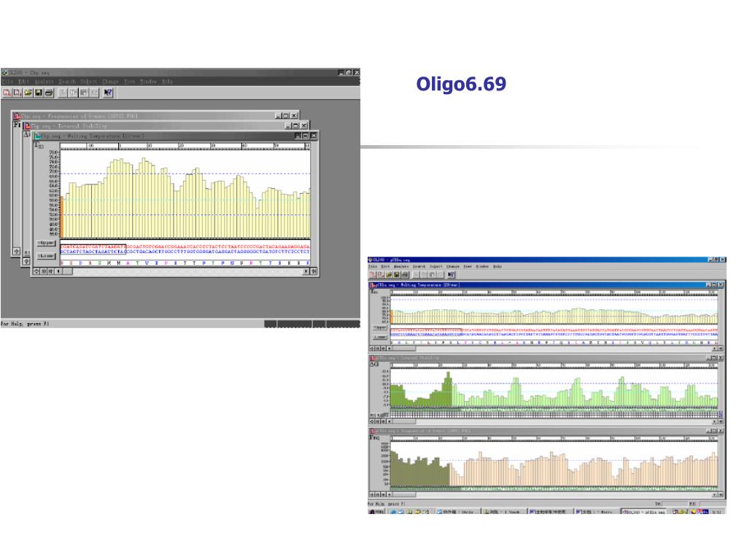Image resolution: width=747 pixels, height=560 pixels.
Task: Open the Edit menu in the Chp.seq Oligo window
Action: click(24, 82)
